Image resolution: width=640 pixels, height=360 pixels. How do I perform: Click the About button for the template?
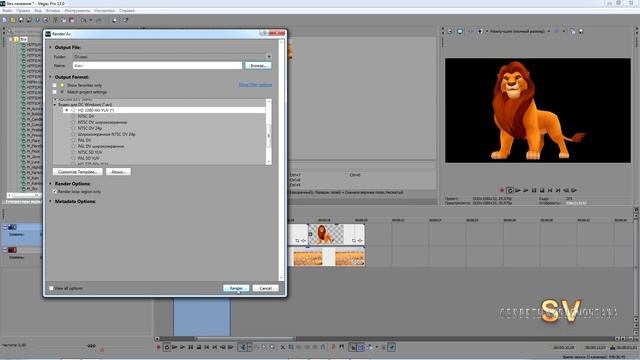pyautogui.click(x=118, y=172)
